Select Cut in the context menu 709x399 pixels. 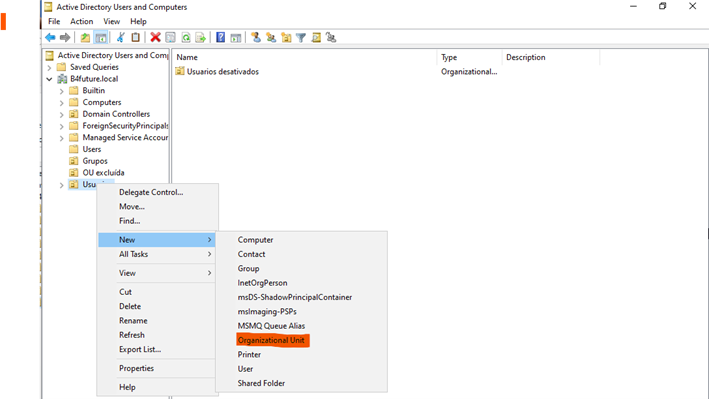click(x=157, y=292)
